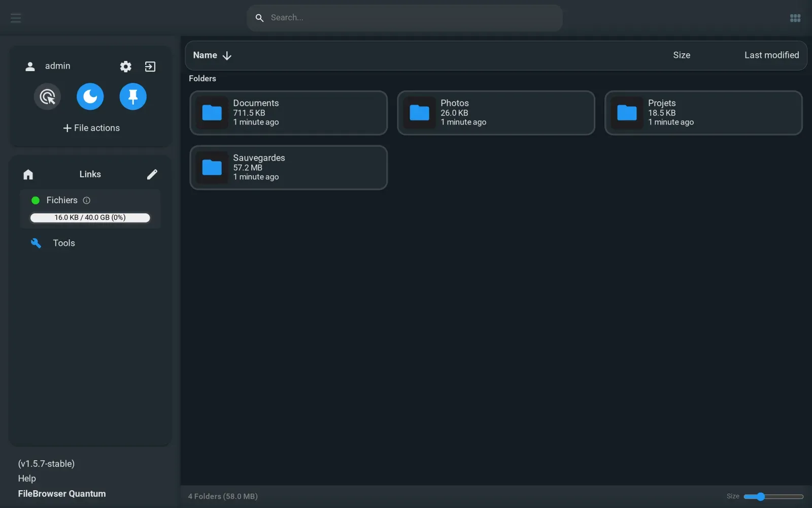812x508 pixels.
Task: Select the Projets folder card
Action: 703,113
